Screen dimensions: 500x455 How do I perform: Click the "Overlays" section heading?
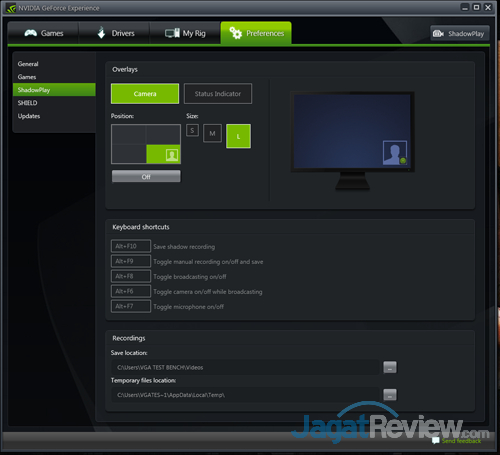pos(125,69)
